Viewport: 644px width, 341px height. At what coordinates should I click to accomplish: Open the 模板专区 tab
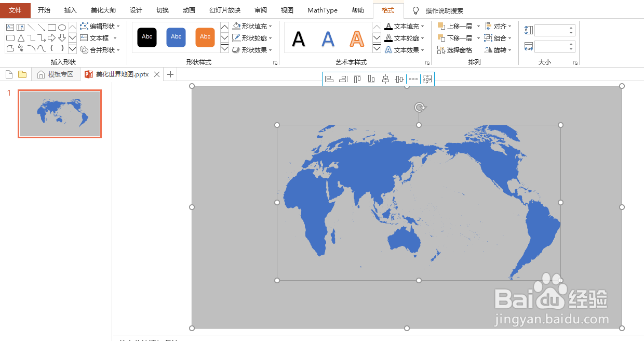point(56,74)
